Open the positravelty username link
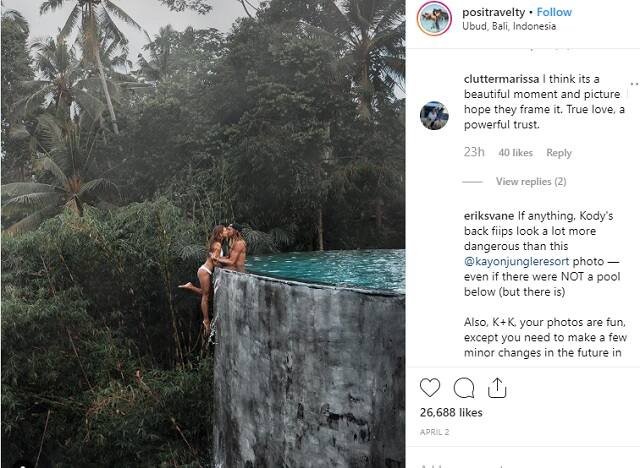 pyautogui.click(x=493, y=12)
